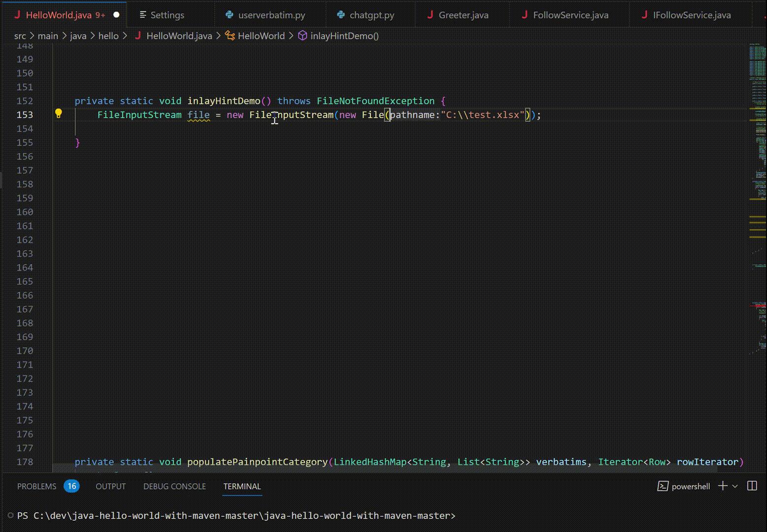Viewport: 767px width, 532px height.
Task: Click the class symbol icon beside HelloWorld breadcrumb
Action: point(230,35)
